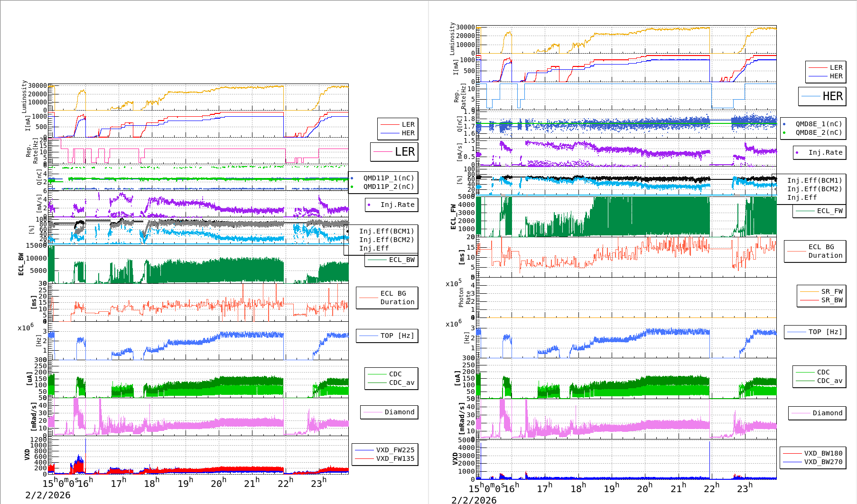
Task: Click the 2/2/2026 date under left plot
Action: (47, 495)
